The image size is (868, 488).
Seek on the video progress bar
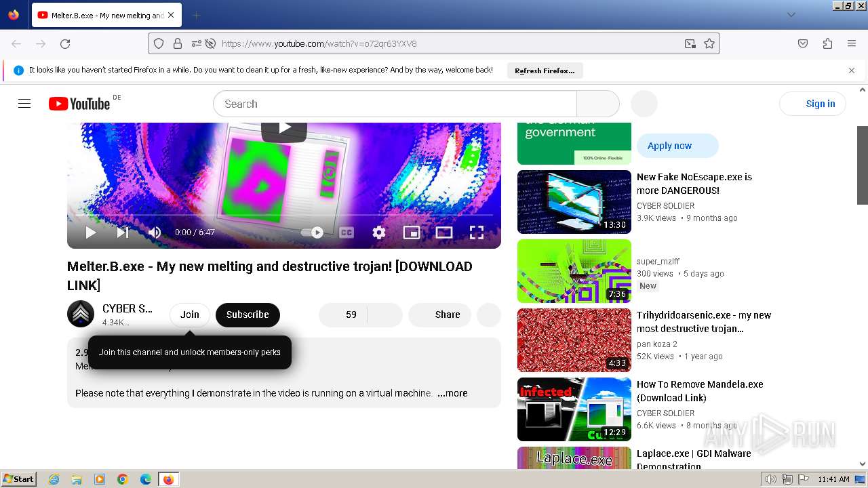[x=284, y=215]
